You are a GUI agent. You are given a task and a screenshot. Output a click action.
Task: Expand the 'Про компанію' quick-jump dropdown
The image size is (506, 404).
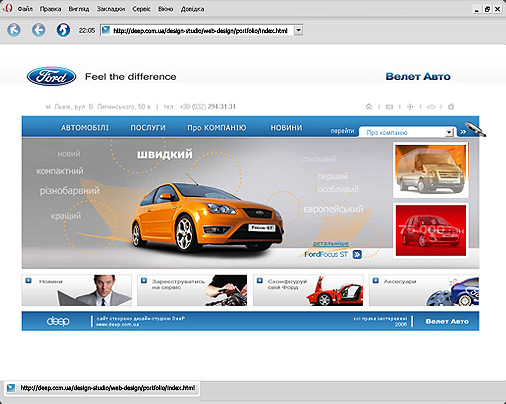point(449,132)
